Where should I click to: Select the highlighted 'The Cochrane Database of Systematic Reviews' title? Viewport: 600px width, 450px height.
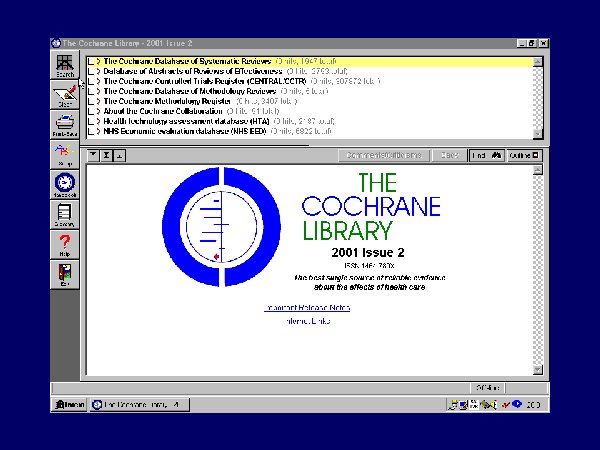click(188, 61)
